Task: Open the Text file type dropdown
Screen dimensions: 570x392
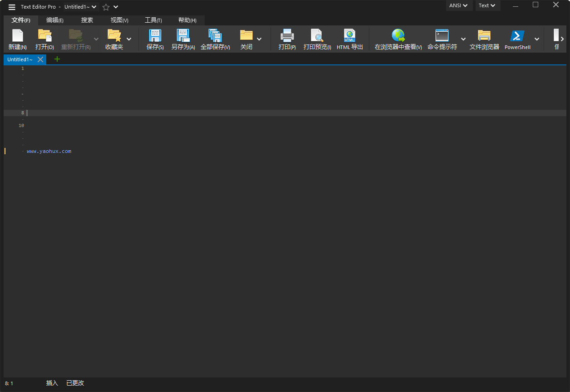Action: coord(487,5)
